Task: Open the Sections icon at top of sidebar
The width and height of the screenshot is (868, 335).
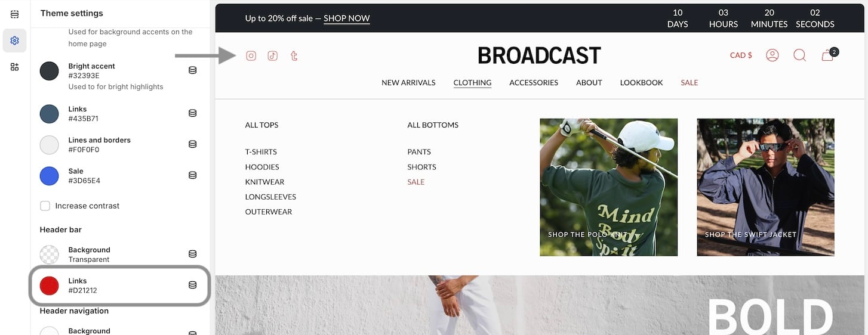Action: click(x=15, y=14)
